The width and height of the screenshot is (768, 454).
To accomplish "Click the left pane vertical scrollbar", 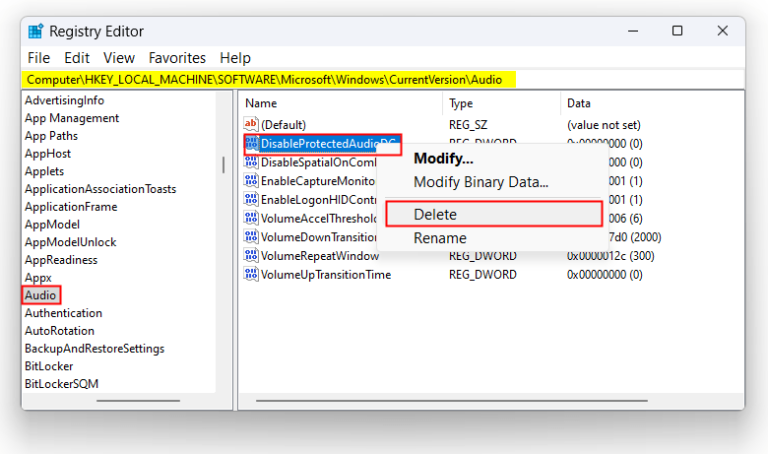I will point(223,165).
